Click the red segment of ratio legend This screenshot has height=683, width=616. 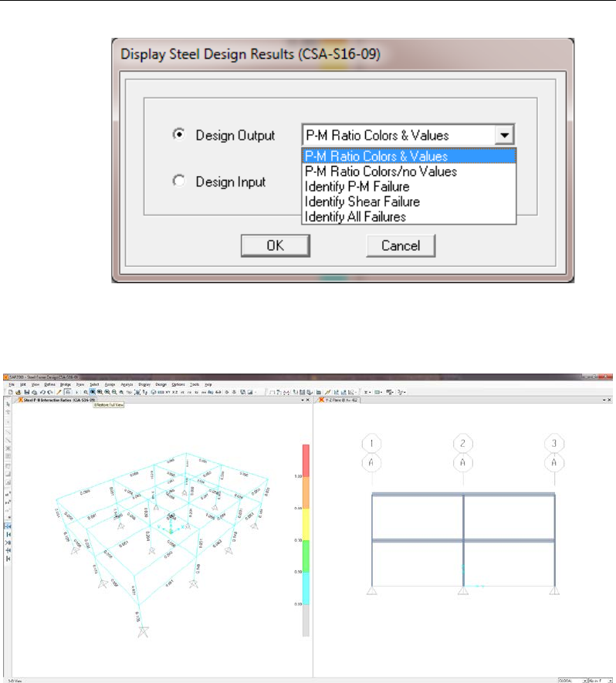(306, 461)
